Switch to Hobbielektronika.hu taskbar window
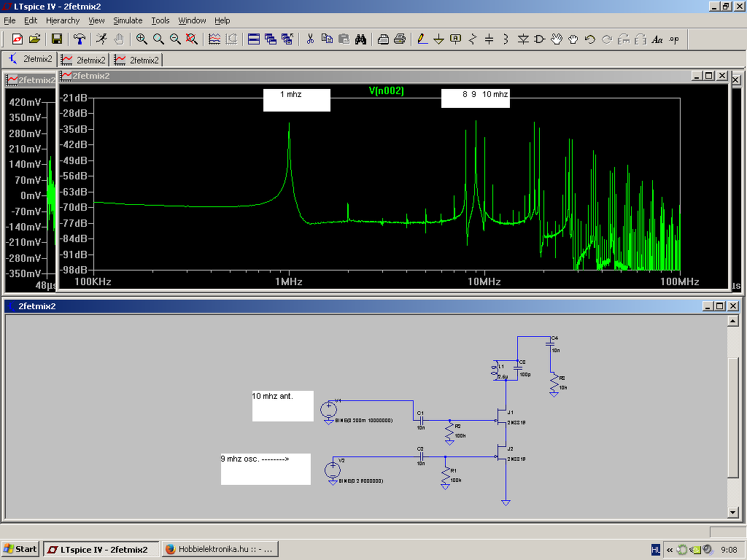 pyautogui.click(x=219, y=549)
